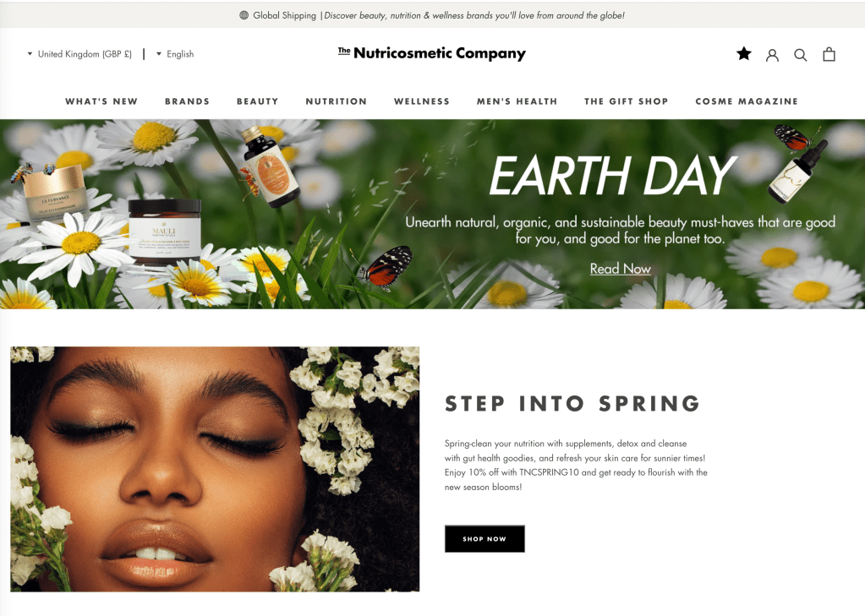Open The Gift Shop menu

coord(627,101)
